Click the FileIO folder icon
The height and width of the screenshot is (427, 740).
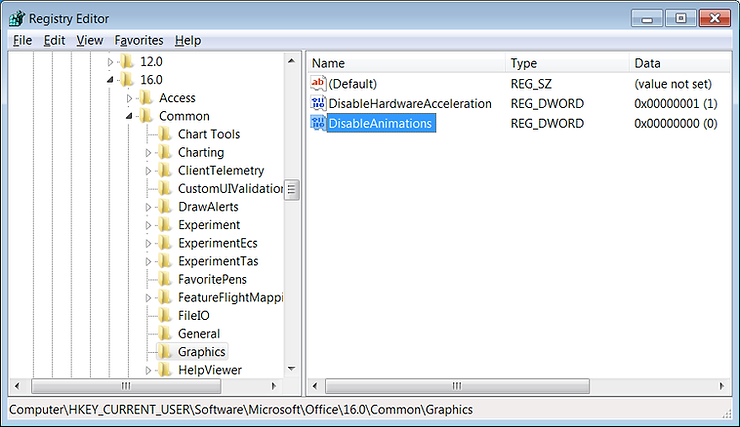tap(165, 315)
